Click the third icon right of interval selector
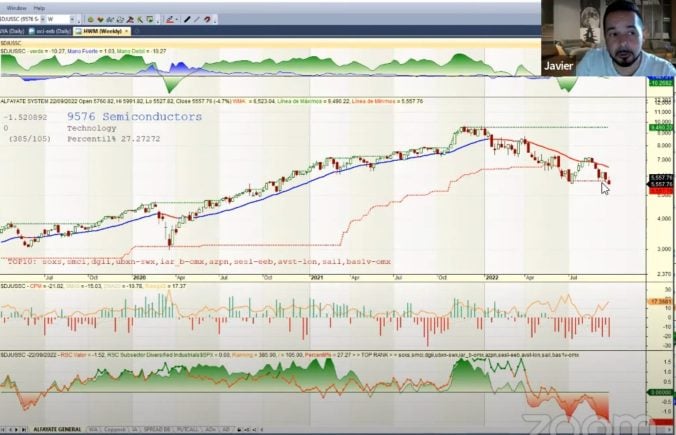676x435 pixels. pyautogui.click(x=110, y=19)
